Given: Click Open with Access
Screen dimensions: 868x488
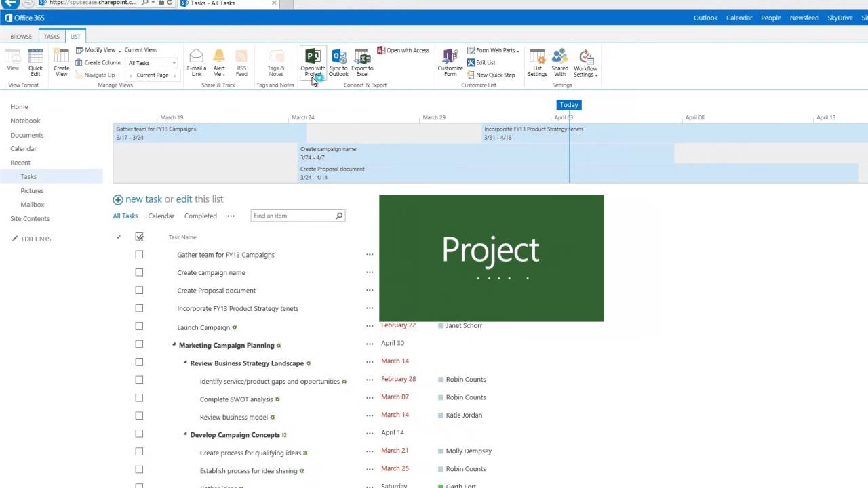Looking at the screenshot, I should 403,50.
